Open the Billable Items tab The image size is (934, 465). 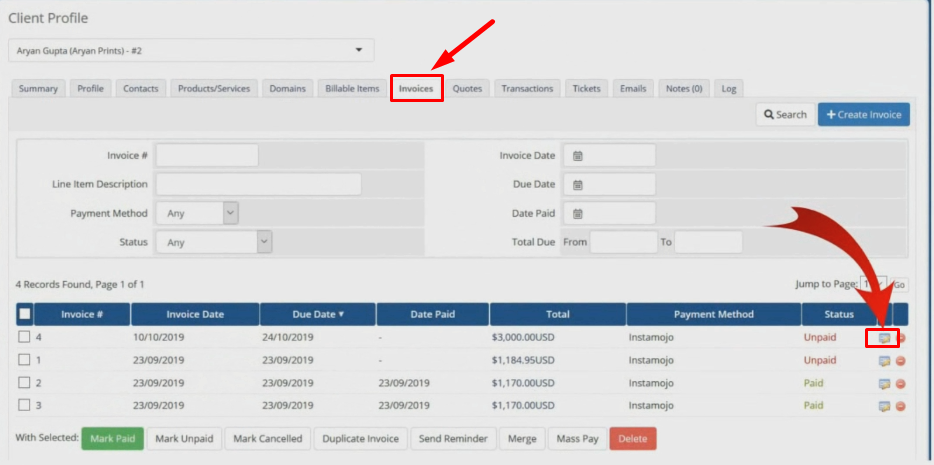coord(352,89)
